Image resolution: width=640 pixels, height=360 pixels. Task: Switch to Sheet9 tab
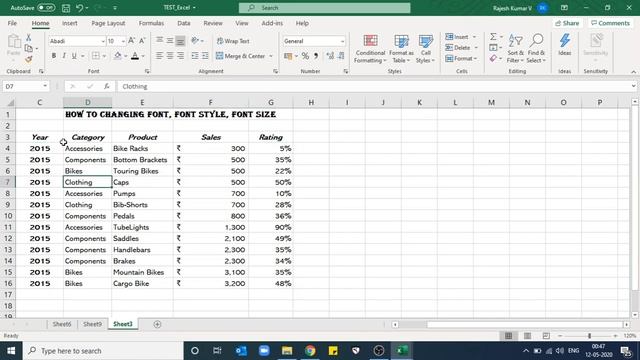[x=92, y=324]
